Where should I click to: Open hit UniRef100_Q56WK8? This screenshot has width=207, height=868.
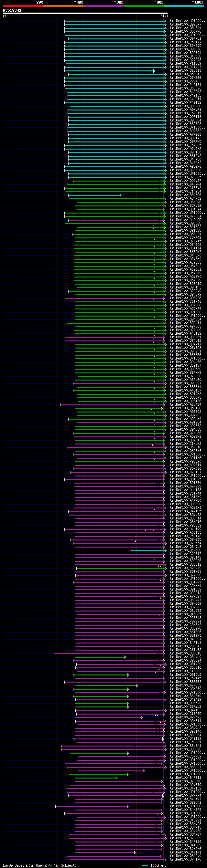coord(186,31)
